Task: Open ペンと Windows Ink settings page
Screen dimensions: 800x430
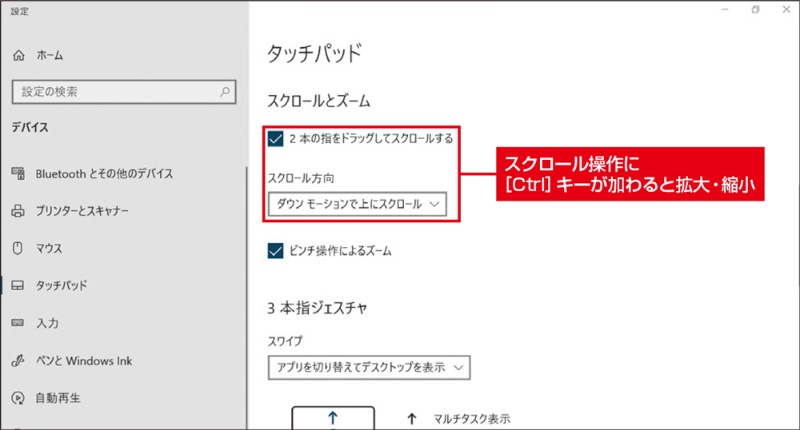Action: click(x=84, y=360)
